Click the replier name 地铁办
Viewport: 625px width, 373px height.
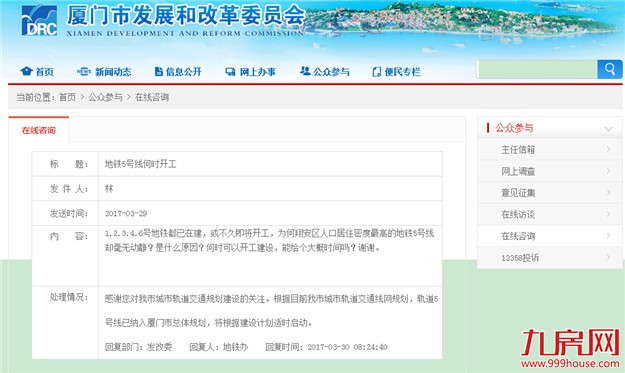point(235,347)
